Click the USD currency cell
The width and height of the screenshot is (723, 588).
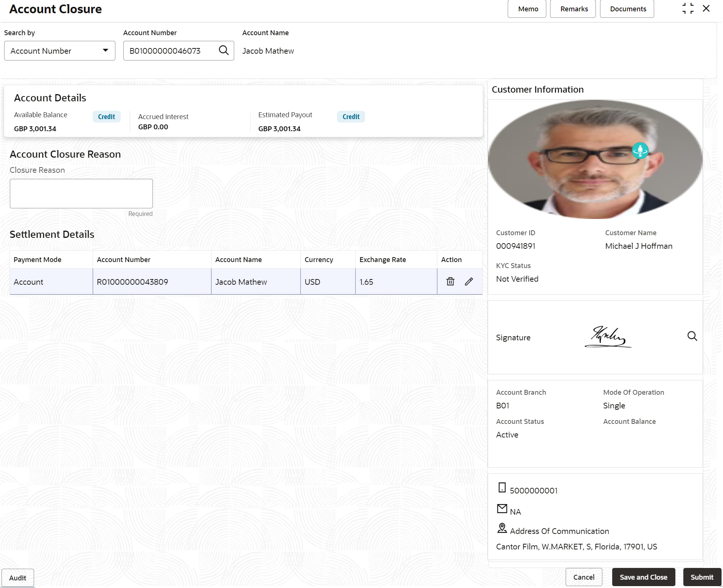[x=328, y=282]
